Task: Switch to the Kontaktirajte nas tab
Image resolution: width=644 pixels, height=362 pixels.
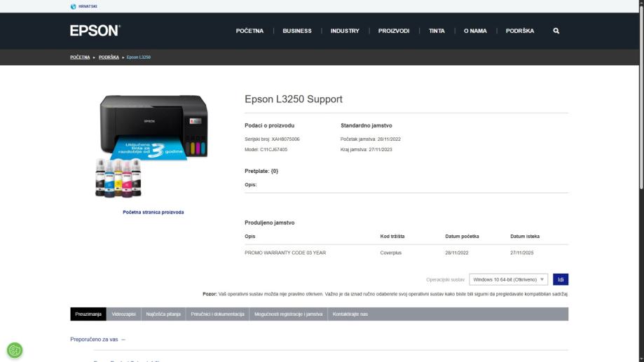Action: coord(350,314)
